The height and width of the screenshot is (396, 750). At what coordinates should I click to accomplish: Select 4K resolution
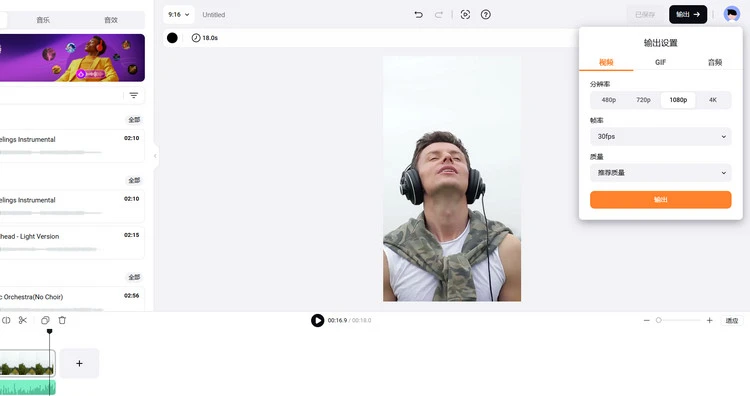point(713,100)
